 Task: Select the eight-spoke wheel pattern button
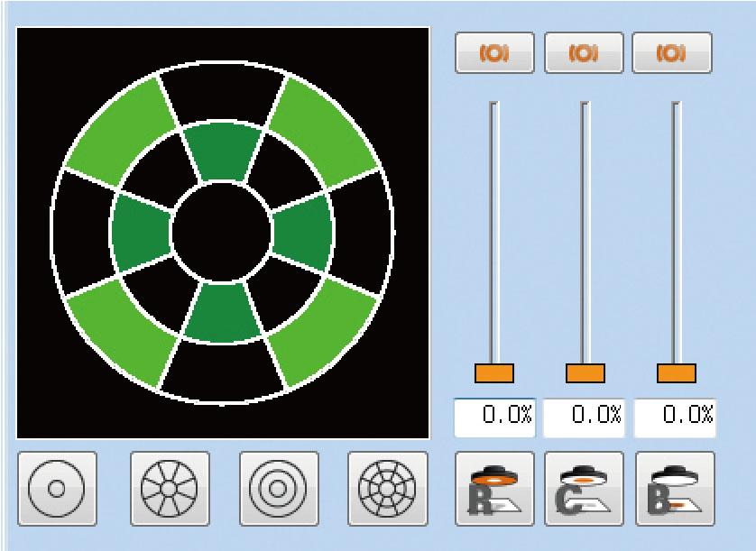pos(170,489)
